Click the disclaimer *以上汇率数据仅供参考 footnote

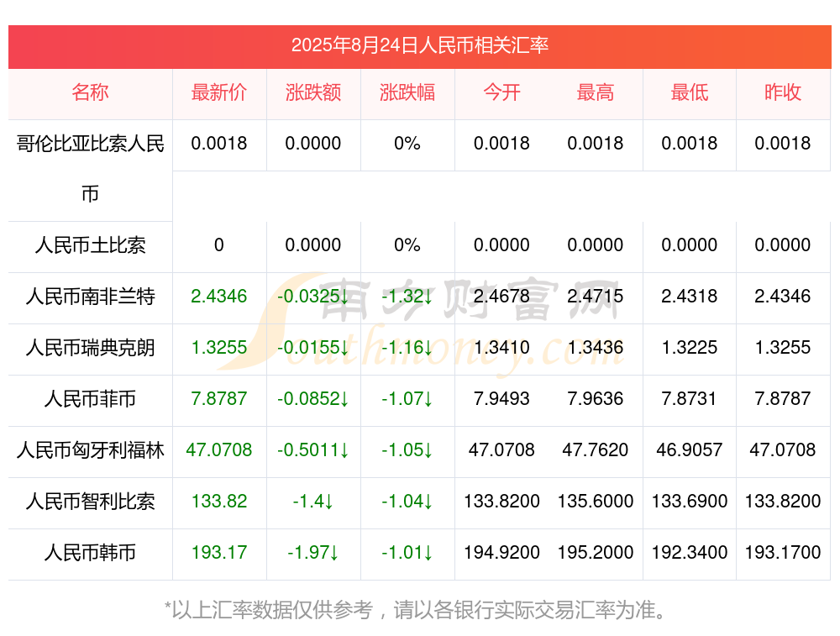[x=416, y=610]
